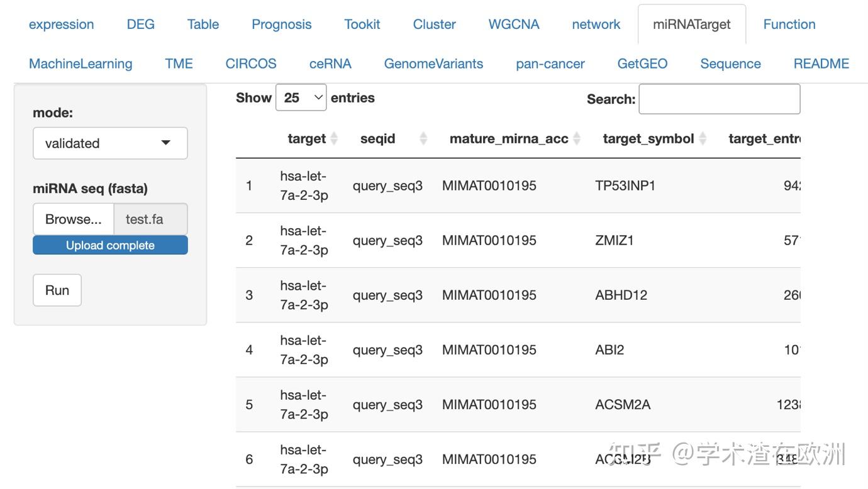Sort by the target column arrows
Image resolution: width=868 pixels, height=489 pixels.
(x=334, y=139)
